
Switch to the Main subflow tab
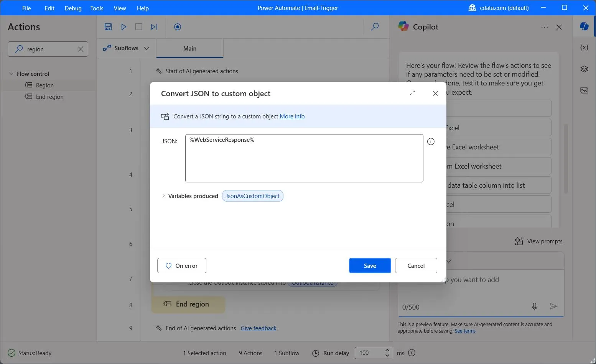tap(189, 49)
